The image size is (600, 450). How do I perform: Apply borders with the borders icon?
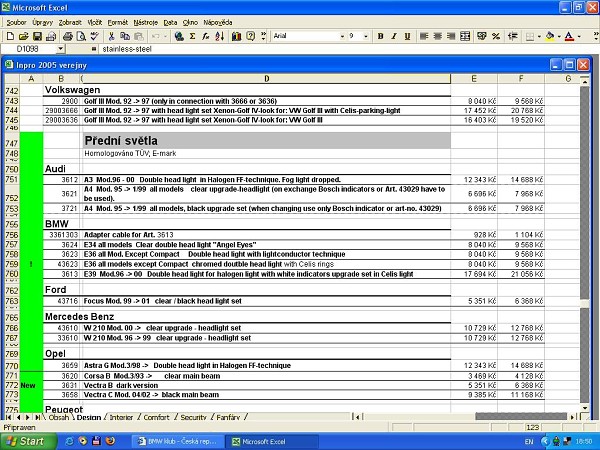pos(530,36)
